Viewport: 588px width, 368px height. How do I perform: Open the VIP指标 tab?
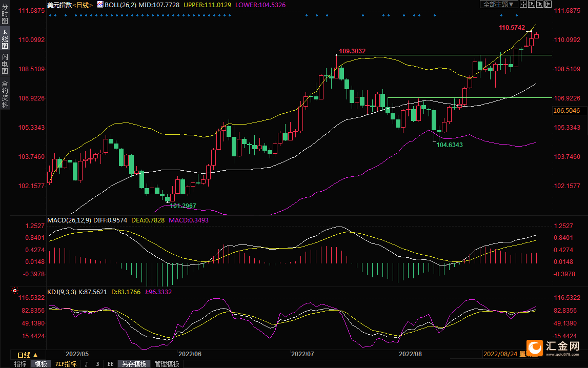coord(65,364)
